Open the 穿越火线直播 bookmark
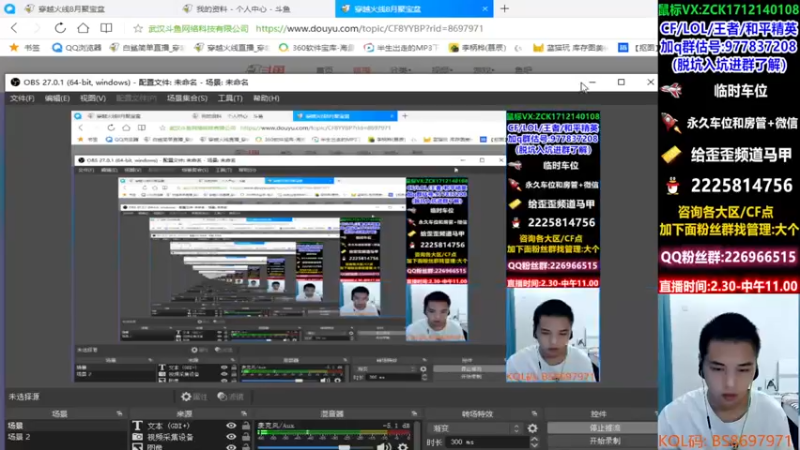The height and width of the screenshot is (450, 800). tap(231, 47)
